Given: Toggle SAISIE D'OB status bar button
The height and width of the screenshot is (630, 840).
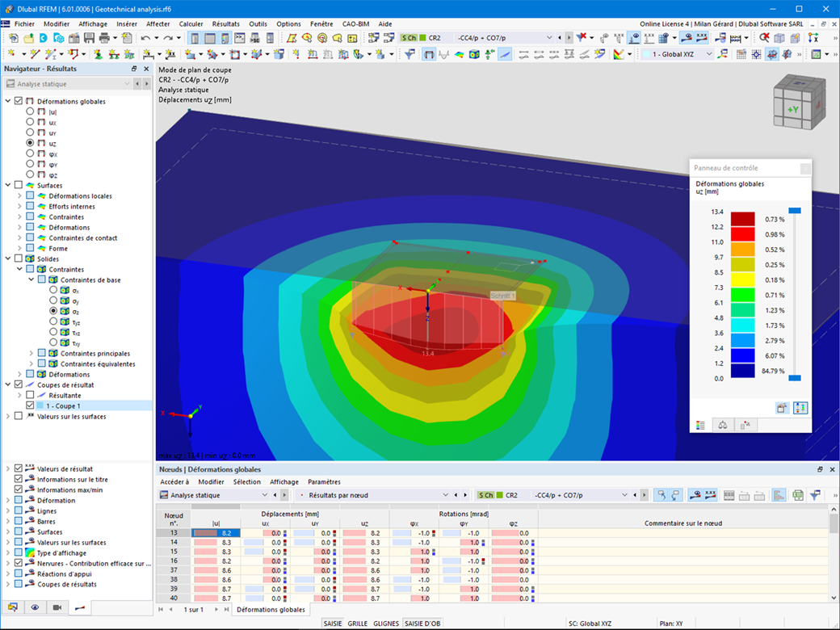Looking at the screenshot, I should (422, 624).
